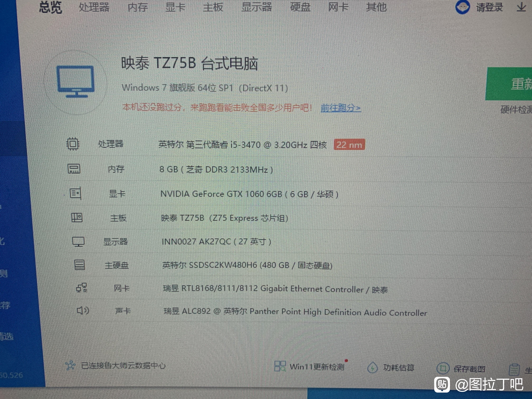Image resolution: width=532 pixels, height=399 pixels.
Task: Click the sound card speaker icon
Action: coord(83,310)
